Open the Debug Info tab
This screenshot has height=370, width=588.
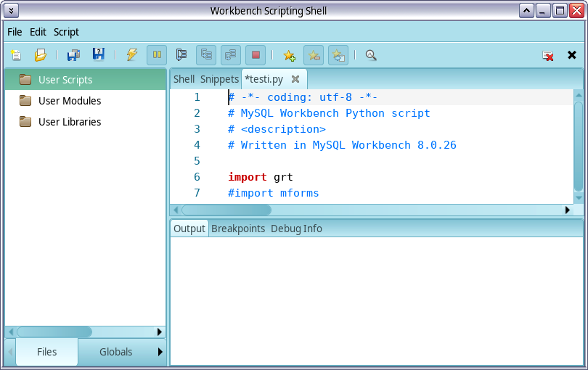click(296, 229)
